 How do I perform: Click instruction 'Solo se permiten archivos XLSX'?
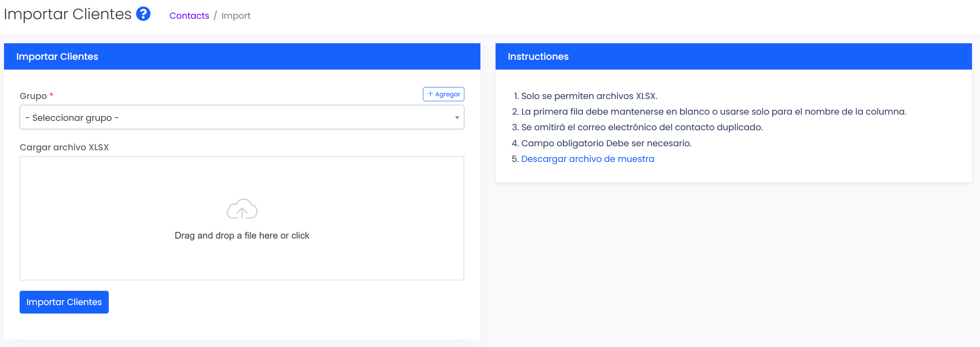click(589, 96)
